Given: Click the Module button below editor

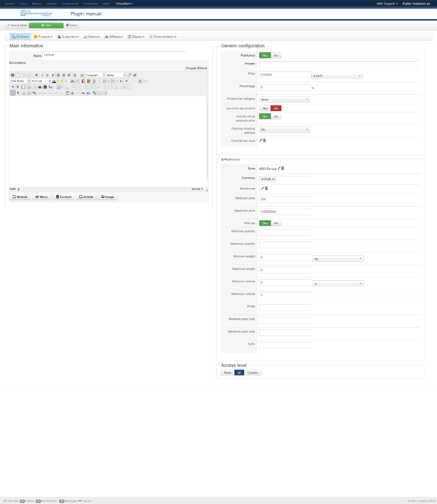Looking at the screenshot, I should coord(20,197).
